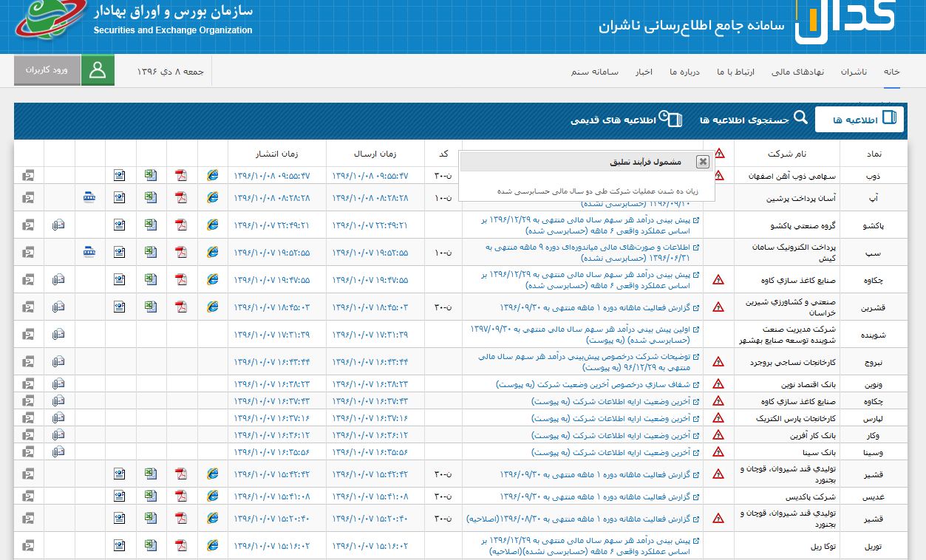Viewport: 926px width, 560px height.
Task: Switch to the جستجوی اطلاعیه ها tab
Action: coord(755,120)
